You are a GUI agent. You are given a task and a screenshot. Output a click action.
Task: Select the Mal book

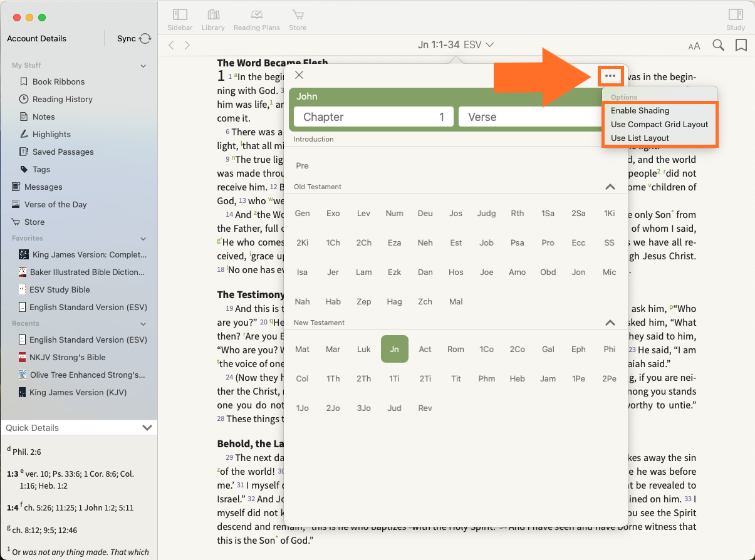[x=456, y=301]
